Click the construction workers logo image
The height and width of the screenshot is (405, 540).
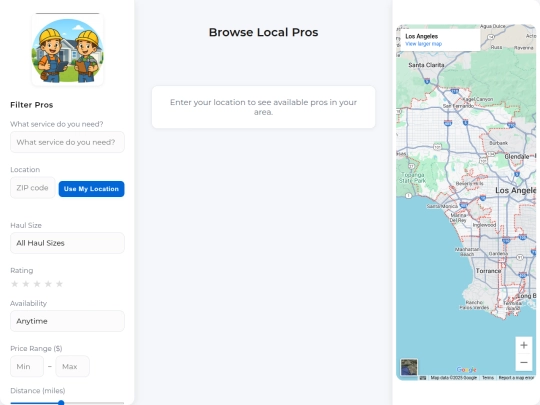pyautogui.click(x=68, y=50)
